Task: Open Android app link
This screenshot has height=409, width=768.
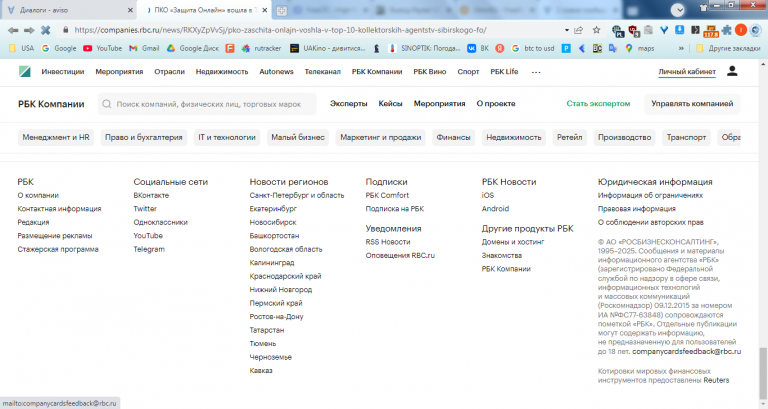Action: coord(495,209)
